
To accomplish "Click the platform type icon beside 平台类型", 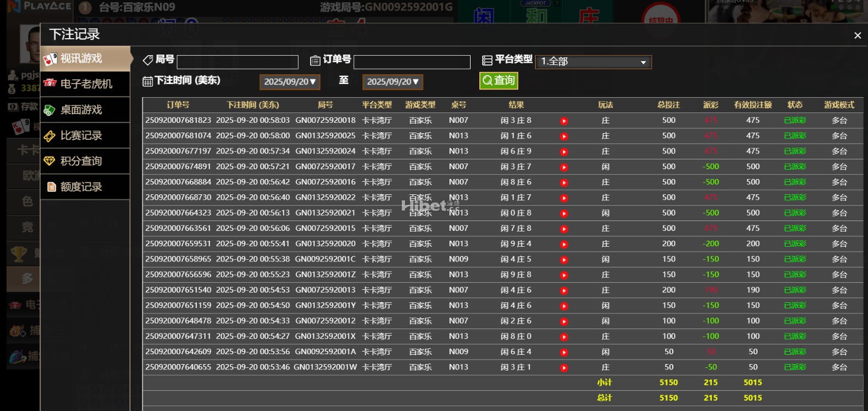I will 487,60.
